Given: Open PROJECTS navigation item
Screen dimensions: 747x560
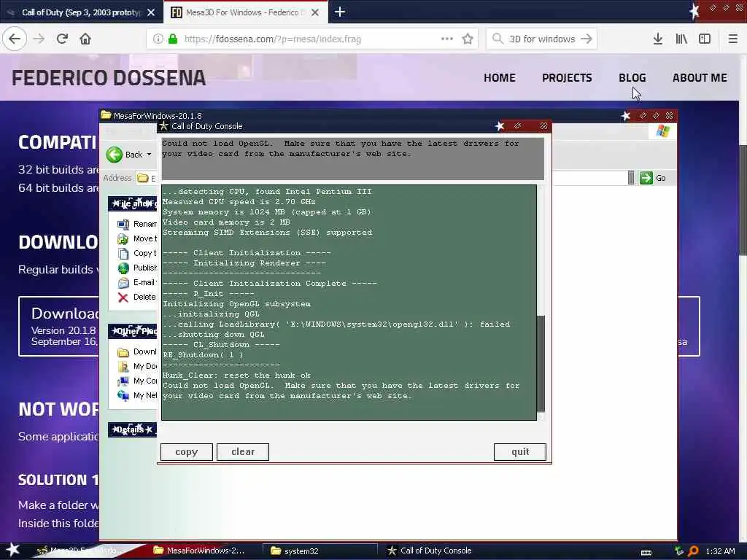Looking at the screenshot, I should pyautogui.click(x=566, y=77).
